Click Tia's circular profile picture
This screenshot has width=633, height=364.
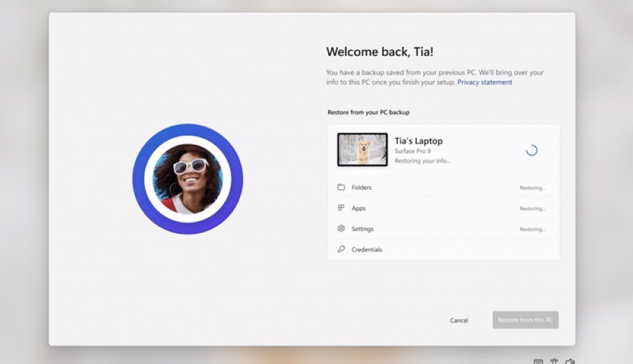pyautogui.click(x=188, y=179)
